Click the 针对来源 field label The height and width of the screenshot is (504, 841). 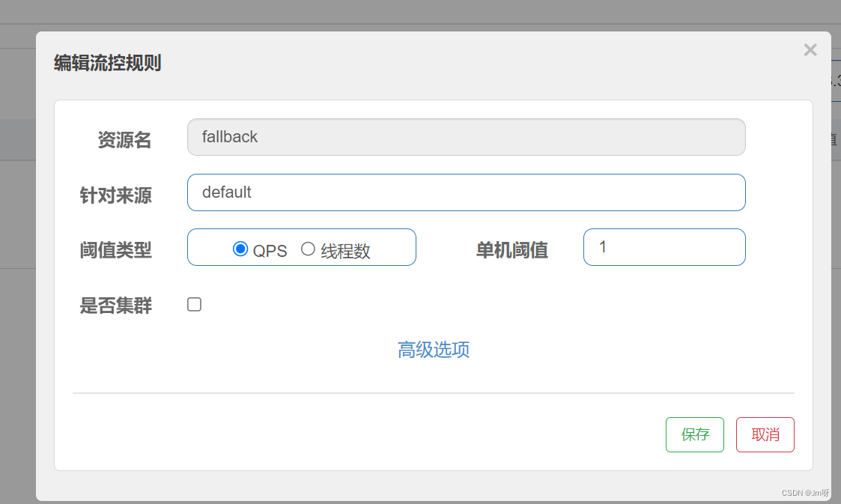(116, 195)
